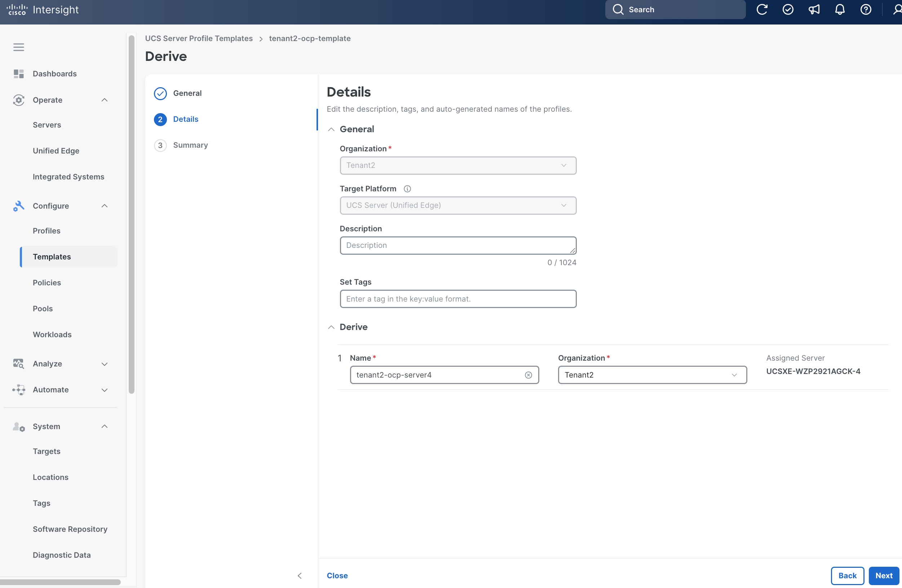Image resolution: width=902 pixels, height=588 pixels.
Task: Open Software Repository under System
Action: pos(70,529)
